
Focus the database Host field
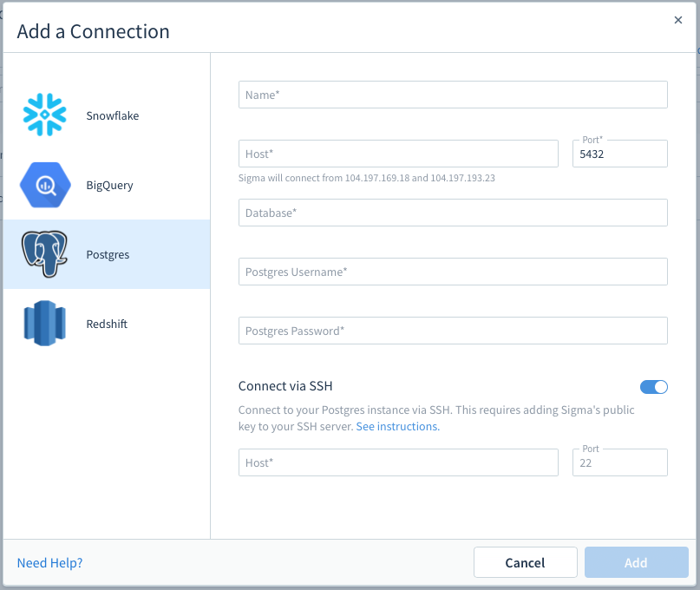398,154
